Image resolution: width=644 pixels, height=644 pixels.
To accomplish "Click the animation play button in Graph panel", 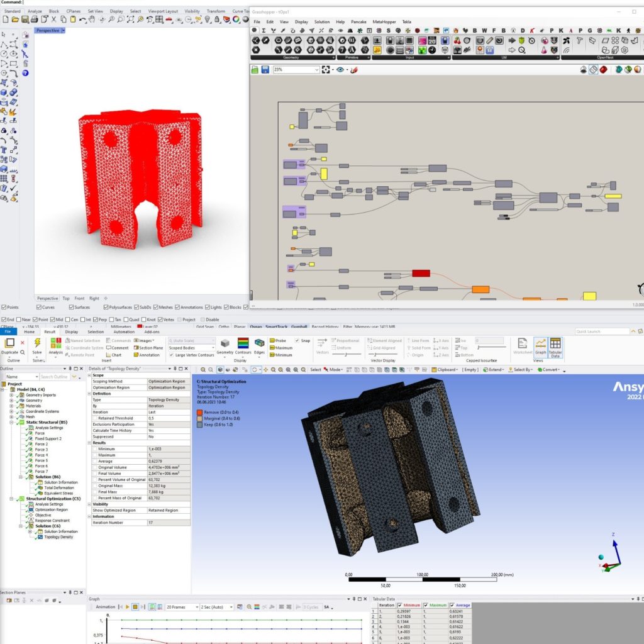I will pos(127,607).
